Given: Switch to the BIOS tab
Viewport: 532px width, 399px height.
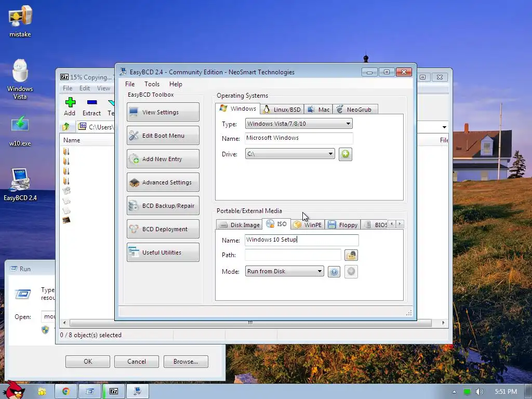Looking at the screenshot, I should tap(375, 224).
